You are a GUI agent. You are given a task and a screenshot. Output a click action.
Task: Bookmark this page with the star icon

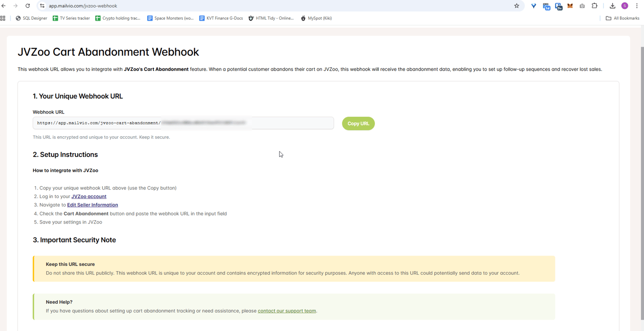point(517,6)
